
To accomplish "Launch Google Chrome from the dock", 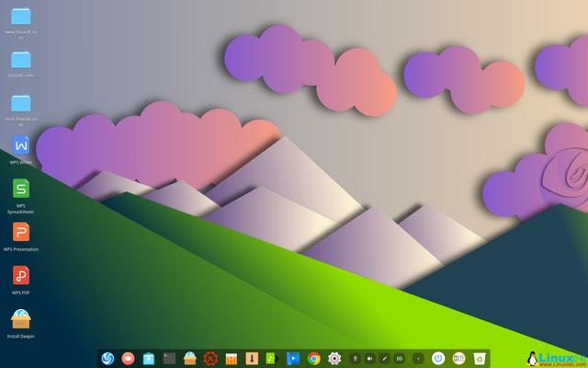I will coord(314,359).
